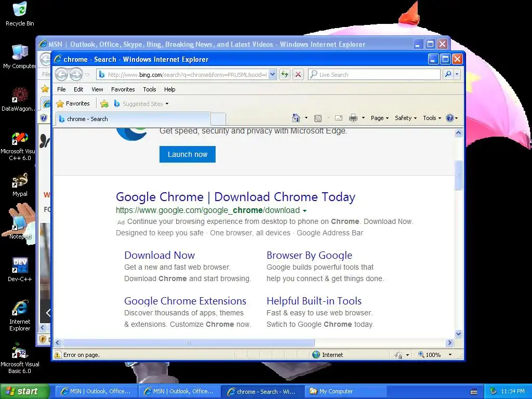Click the Download Now link
Image resolution: width=532 pixels, height=399 pixels.
click(159, 255)
